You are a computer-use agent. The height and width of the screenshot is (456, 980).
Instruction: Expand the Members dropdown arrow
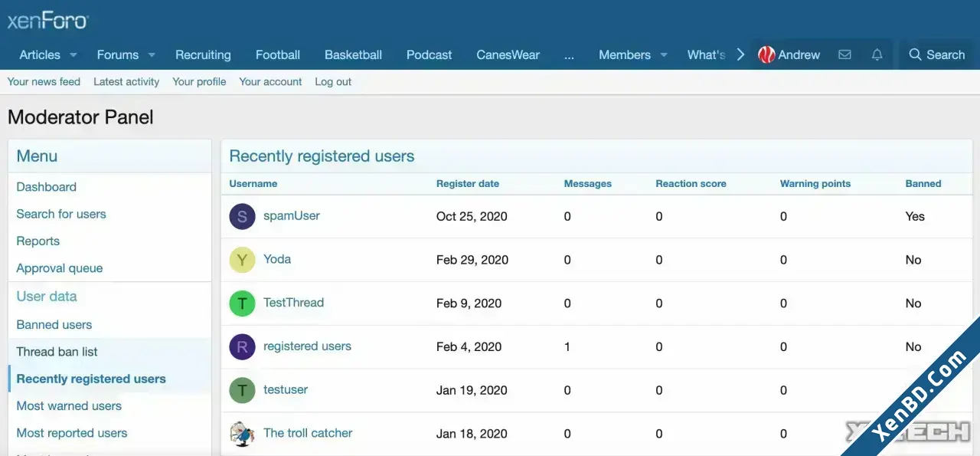[x=664, y=55]
